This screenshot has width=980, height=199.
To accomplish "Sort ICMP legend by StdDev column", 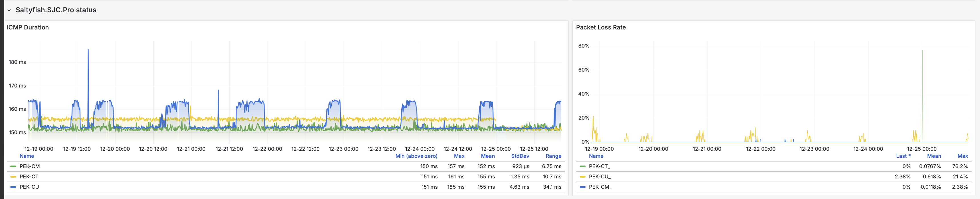I will click(x=520, y=156).
